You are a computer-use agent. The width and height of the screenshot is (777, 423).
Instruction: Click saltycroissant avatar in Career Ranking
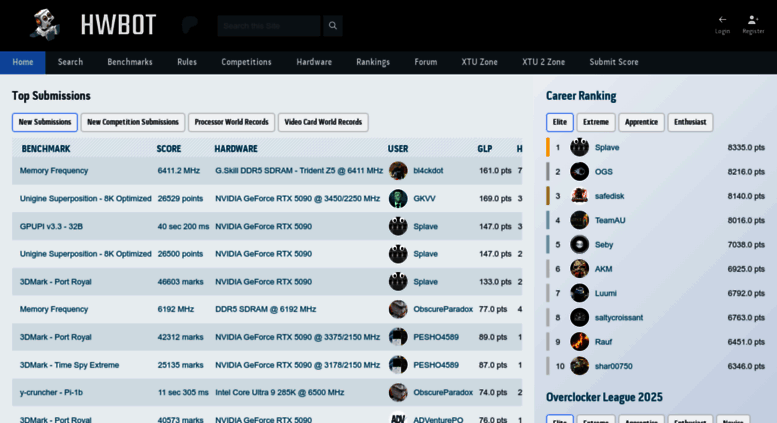click(579, 317)
